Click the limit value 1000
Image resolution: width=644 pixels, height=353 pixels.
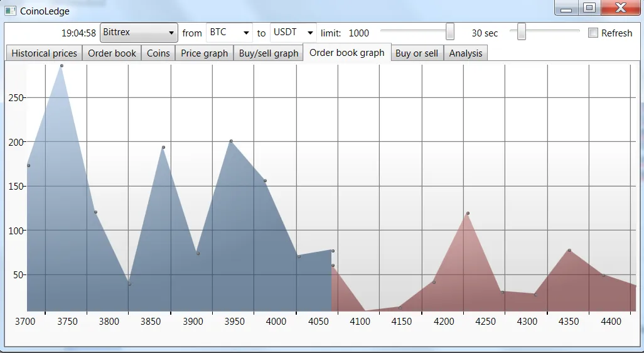(x=359, y=33)
